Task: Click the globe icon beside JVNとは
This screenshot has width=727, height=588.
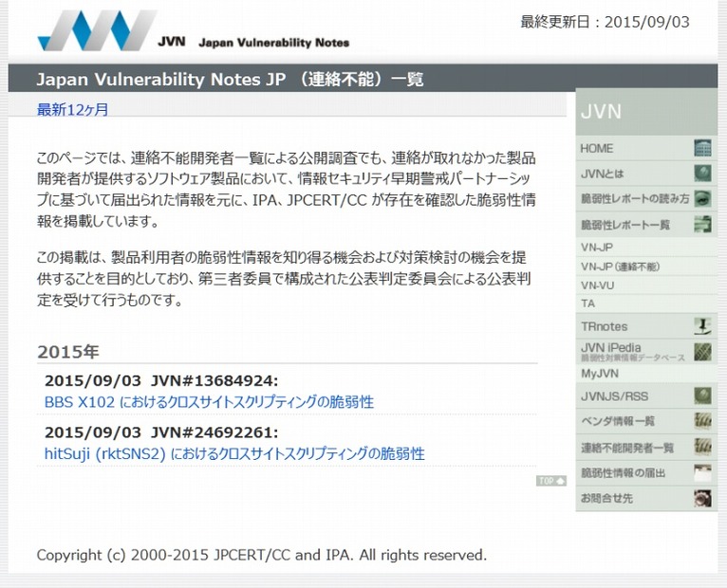Action: tap(703, 174)
